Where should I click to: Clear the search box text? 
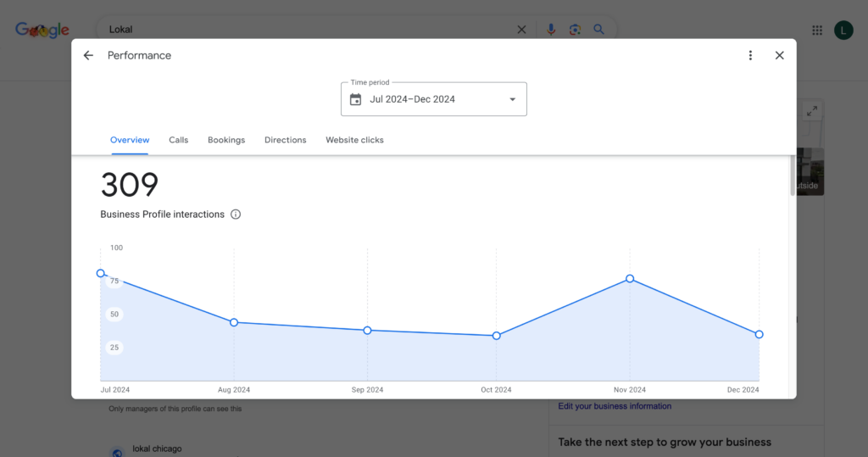521,30
